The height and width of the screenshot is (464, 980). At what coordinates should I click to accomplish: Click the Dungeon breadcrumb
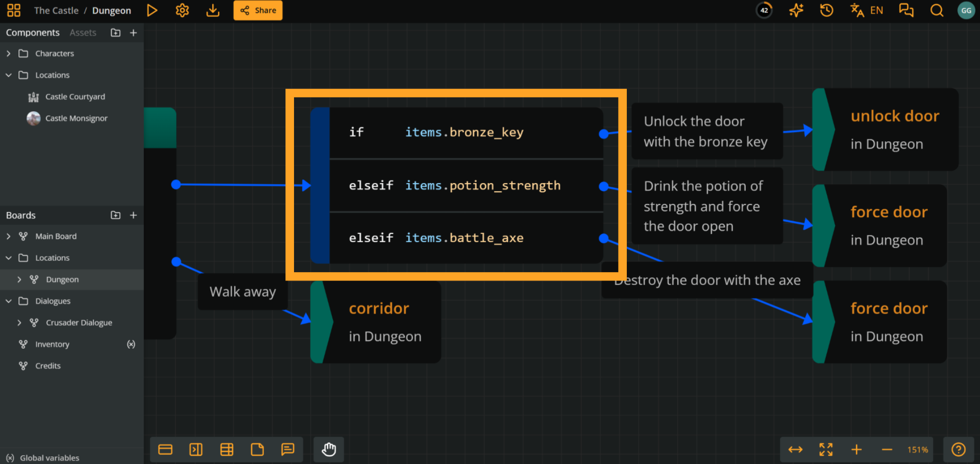point(111,10)
